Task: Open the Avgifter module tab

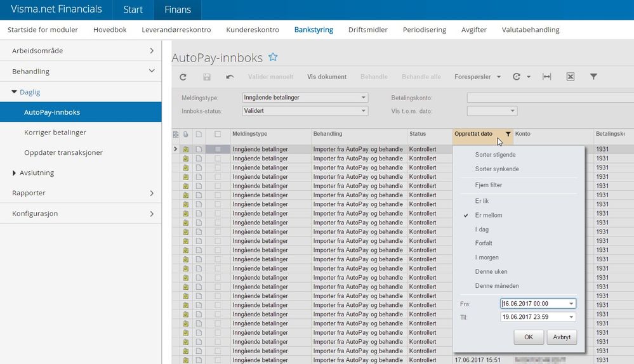Action: (x=474, y=30)
